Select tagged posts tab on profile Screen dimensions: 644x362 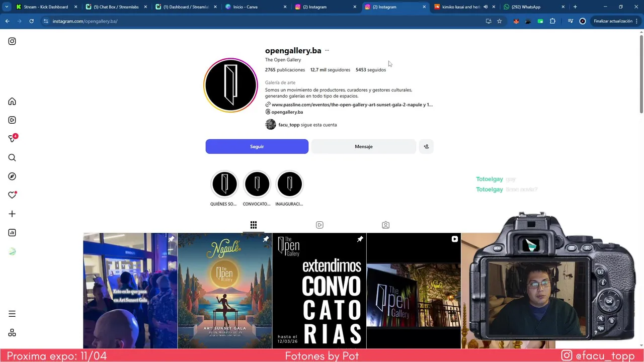tap(385, 225)
